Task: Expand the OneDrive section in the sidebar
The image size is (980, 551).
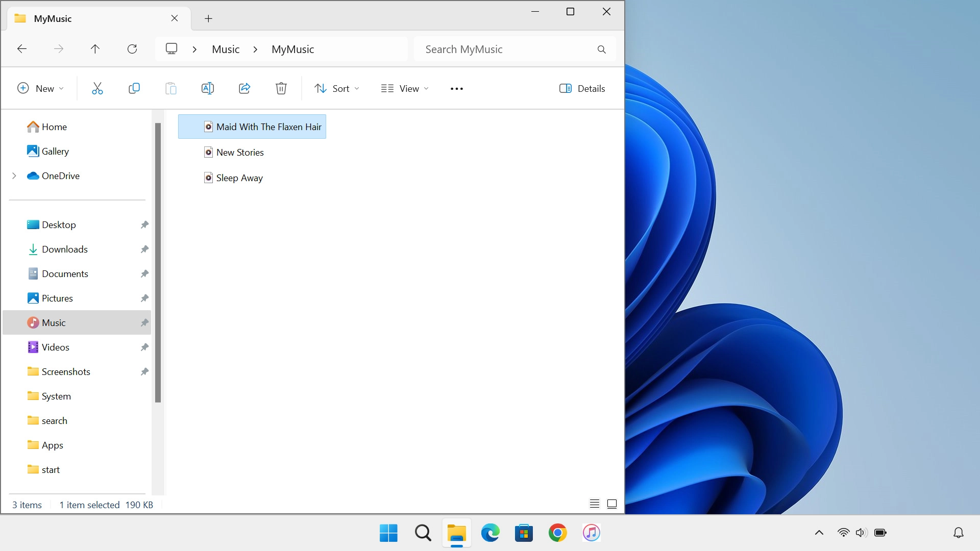Action: coord(14,176)
